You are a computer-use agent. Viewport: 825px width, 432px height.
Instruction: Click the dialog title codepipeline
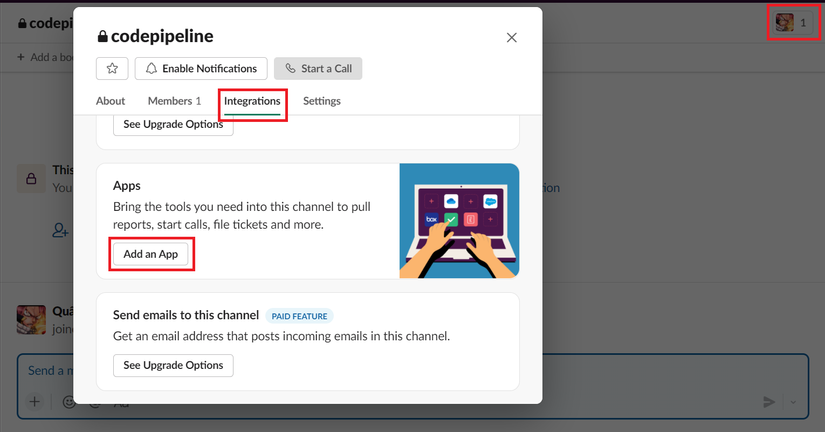(x=162, y=36)
